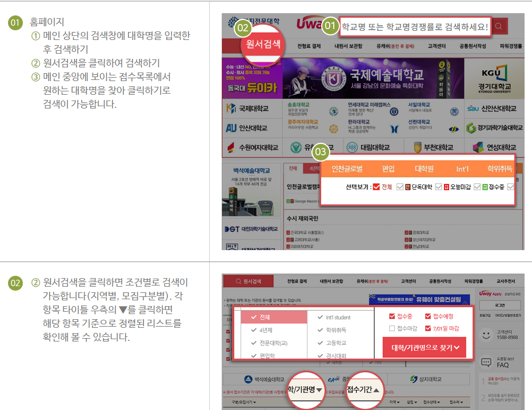Viewport: 532px width, 410px height.
Task: Open 수원여자대학교 logo link
Action: tap(252, 147)
